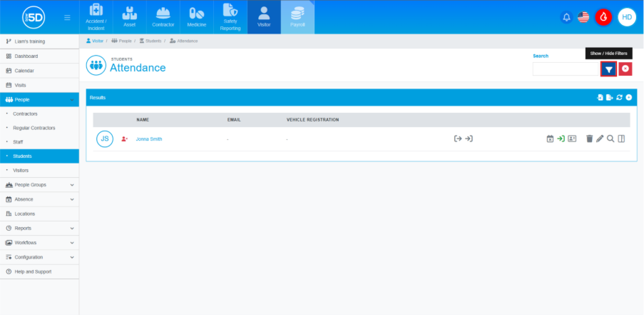
Task: Click the Search input field
Action: coord(566,69)
